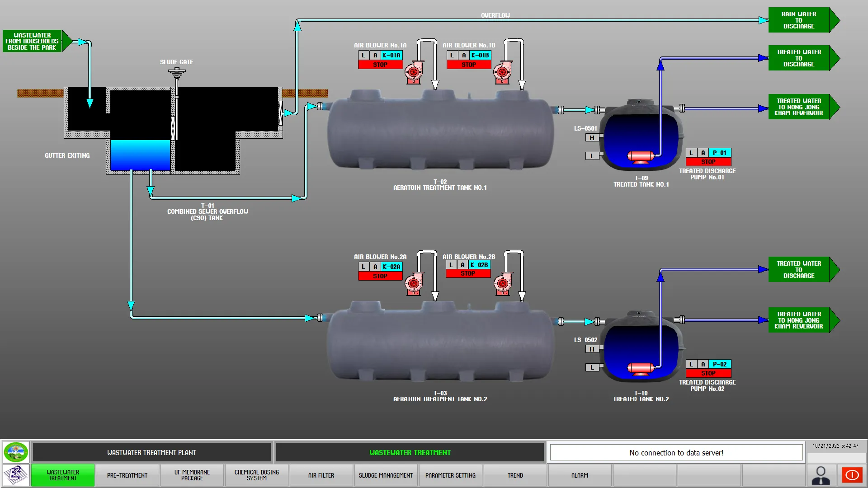
Task: Click the upper Treated Water to Discharge arrow
Action: tap(804, 58)
